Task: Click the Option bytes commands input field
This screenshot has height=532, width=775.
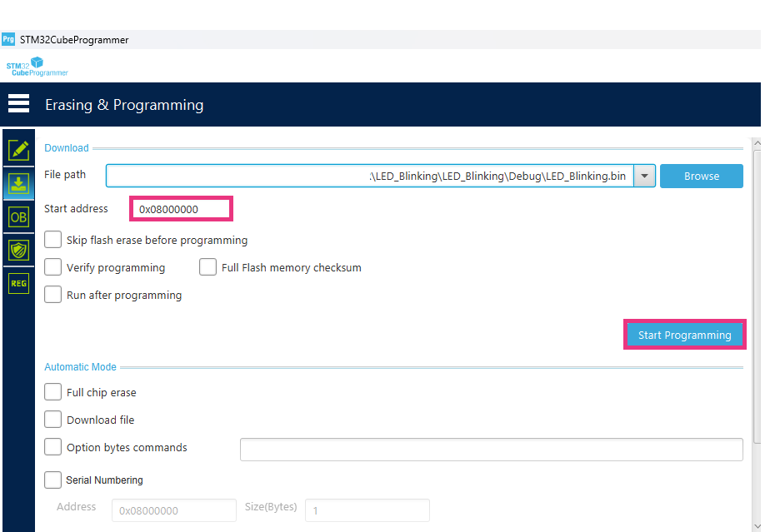Action: (x=491, y=449)
